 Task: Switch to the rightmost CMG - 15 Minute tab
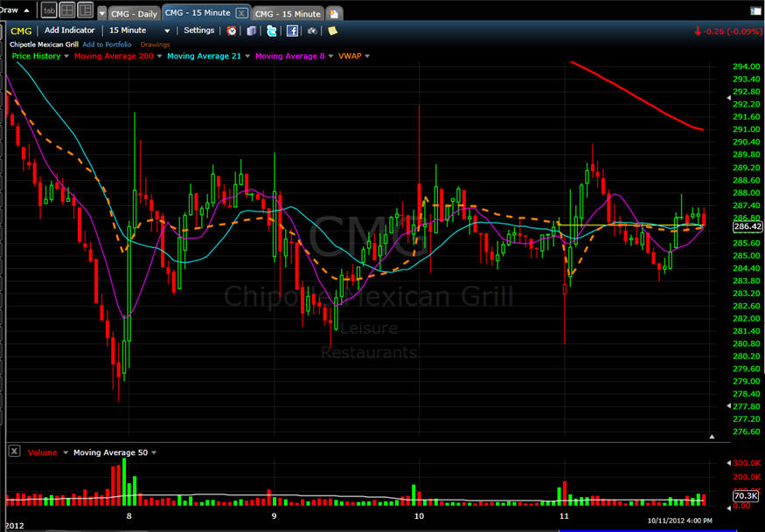[x=288, y=14]
